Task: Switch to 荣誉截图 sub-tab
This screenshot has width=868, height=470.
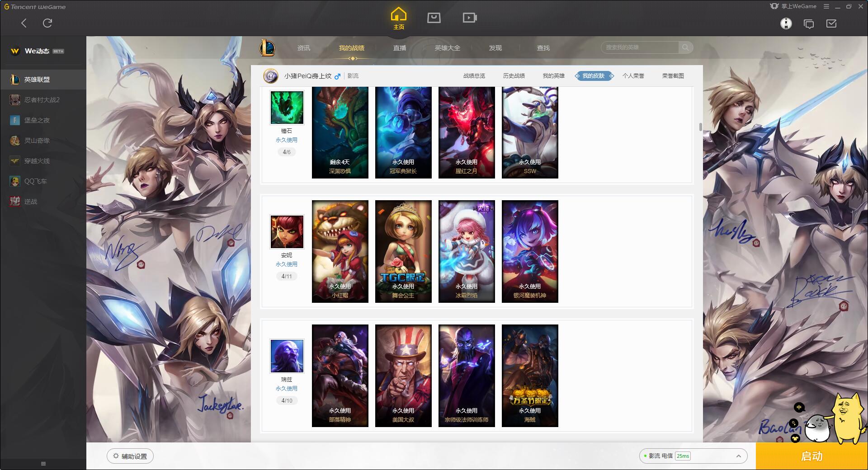Action: click(x=673, y=76)
